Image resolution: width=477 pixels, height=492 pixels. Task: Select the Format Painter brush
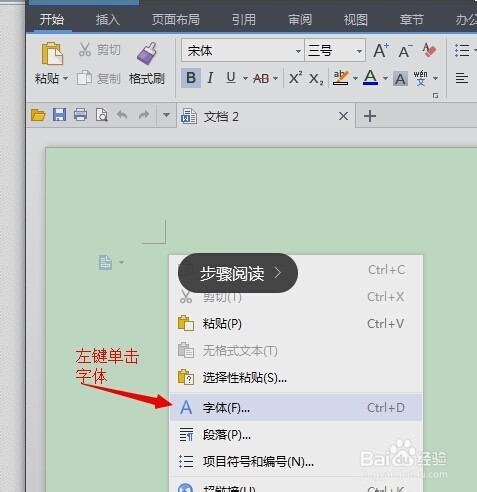147,53
